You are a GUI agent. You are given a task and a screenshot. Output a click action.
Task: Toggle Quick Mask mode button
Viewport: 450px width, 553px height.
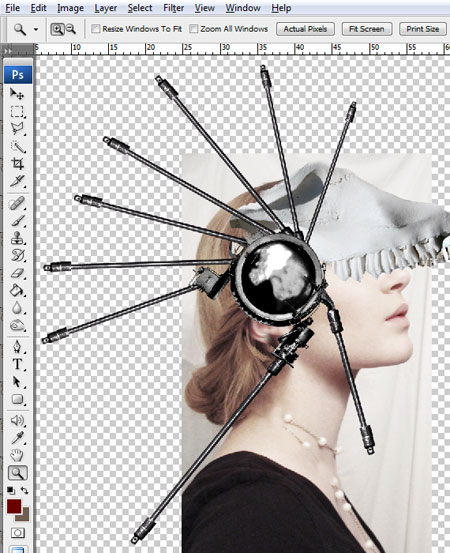point(17,532)
